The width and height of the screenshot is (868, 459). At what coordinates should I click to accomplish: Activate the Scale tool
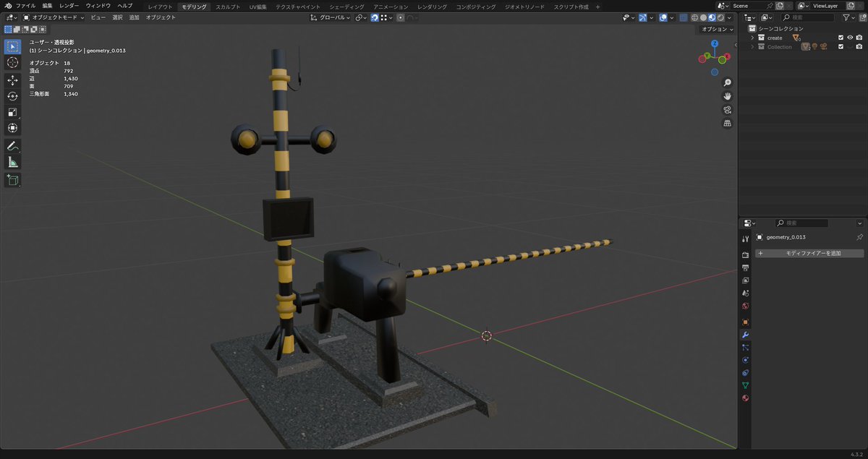pyautogui.click(x=12, y=112)
